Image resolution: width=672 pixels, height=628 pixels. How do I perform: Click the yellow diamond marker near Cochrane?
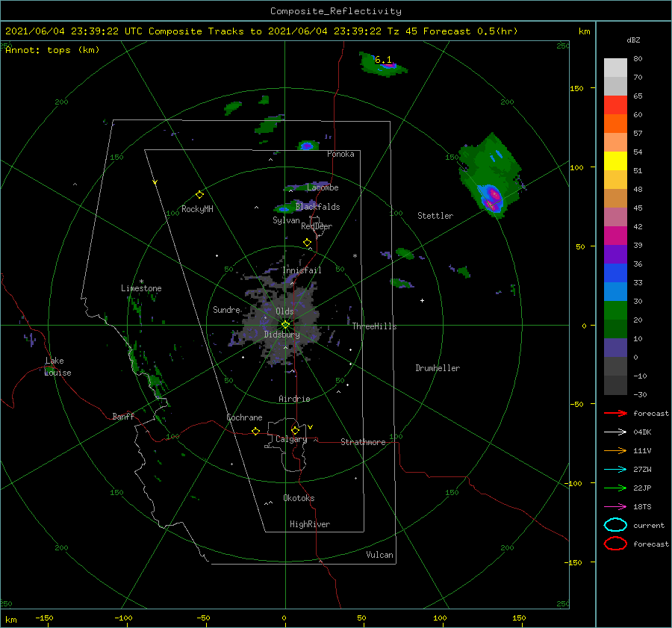tap(255, 431)
